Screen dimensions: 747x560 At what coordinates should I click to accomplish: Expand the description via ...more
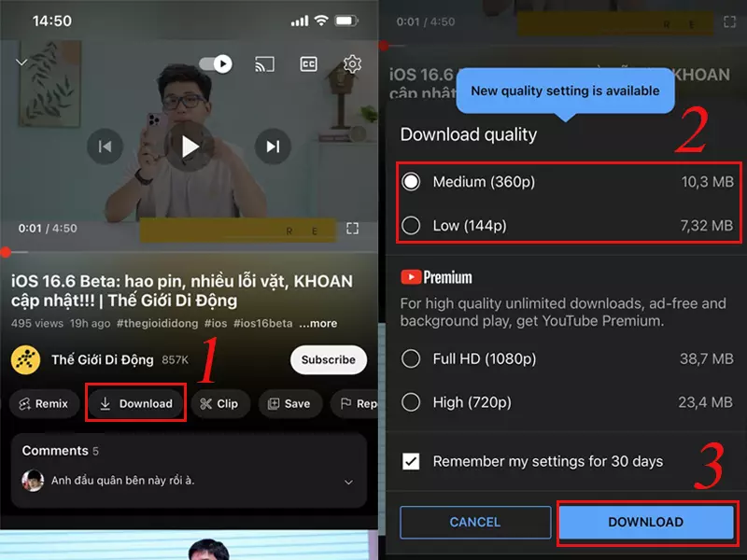point(317,323)
